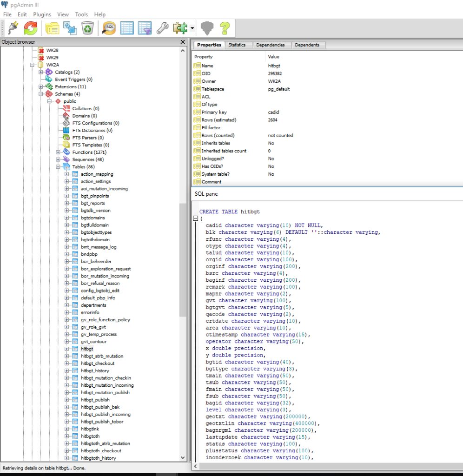The height and width of the screenshot is (476, 463).
Task: Drop the object using recycle bin icon
Action: [87, 28]
